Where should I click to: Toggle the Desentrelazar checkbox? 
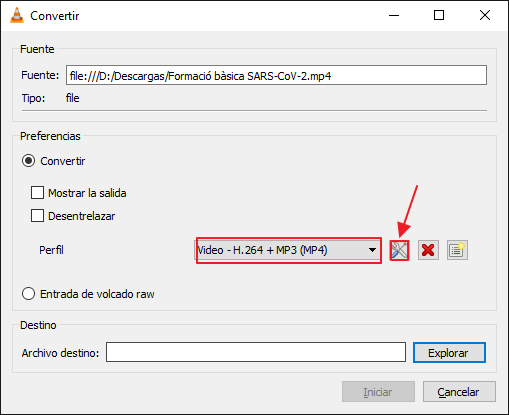[x=37, y=216]
